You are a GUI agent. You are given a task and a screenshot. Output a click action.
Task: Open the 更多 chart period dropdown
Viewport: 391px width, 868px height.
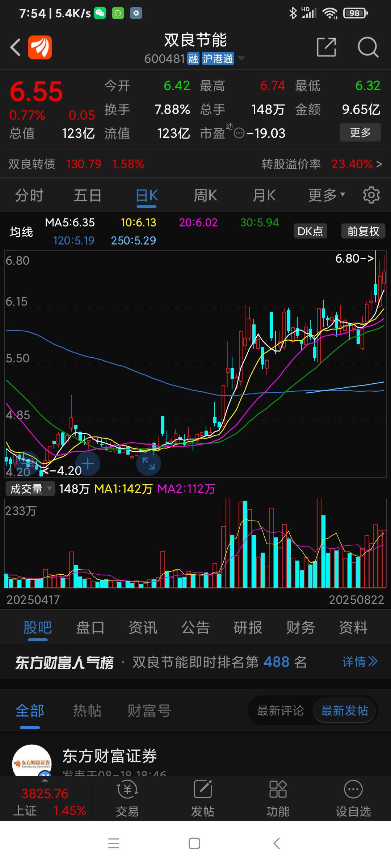327,195
